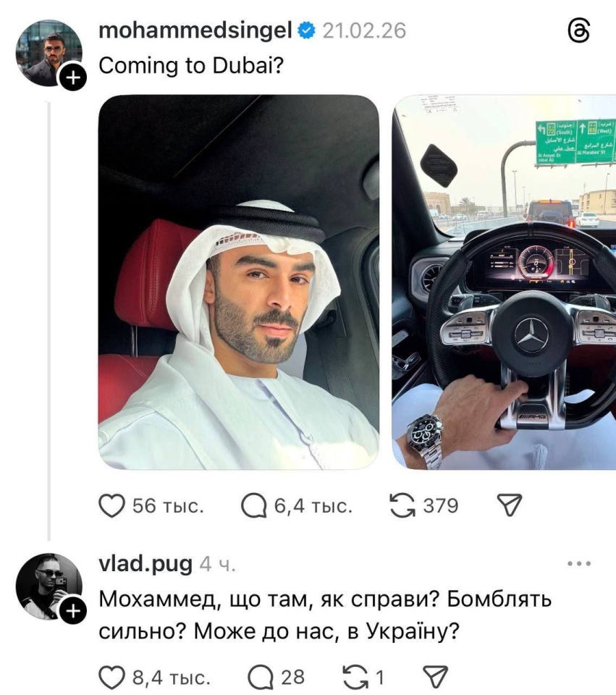View the selfie photo in a white headscarf

[238, 282]
